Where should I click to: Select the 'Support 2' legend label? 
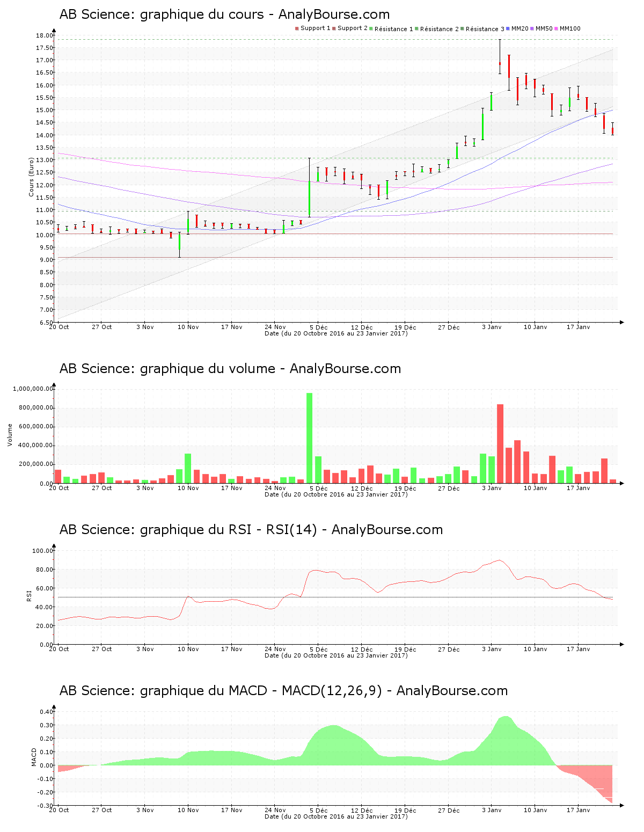[353, 28]
